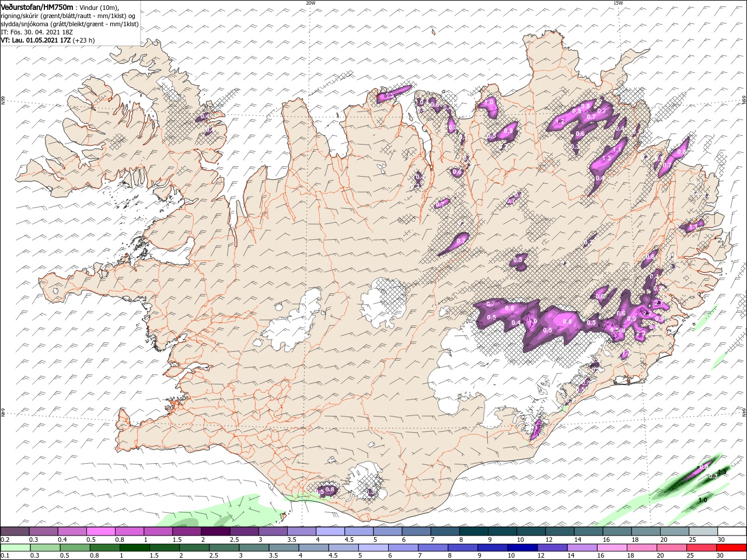Click the light lavender 4 swatch in the upper legend row

(330, 531)
